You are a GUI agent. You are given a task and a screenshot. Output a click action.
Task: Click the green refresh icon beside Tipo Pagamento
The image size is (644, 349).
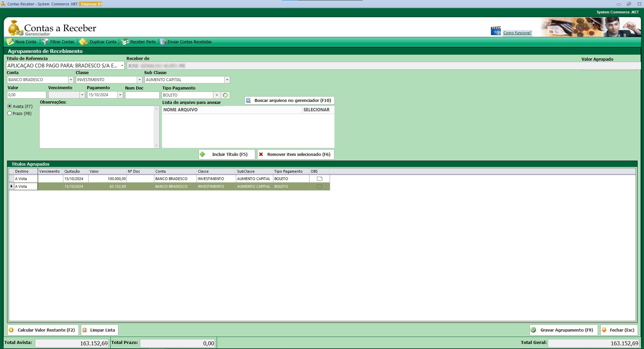[225, 95]
